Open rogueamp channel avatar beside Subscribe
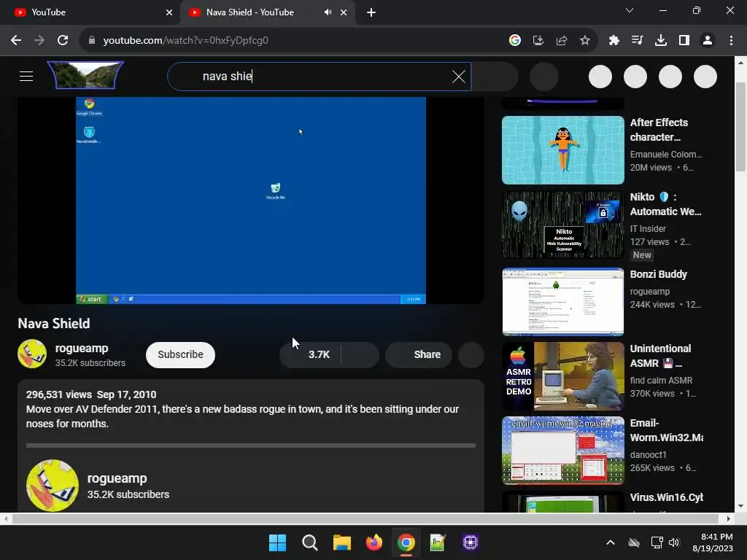 click(32, 354)
